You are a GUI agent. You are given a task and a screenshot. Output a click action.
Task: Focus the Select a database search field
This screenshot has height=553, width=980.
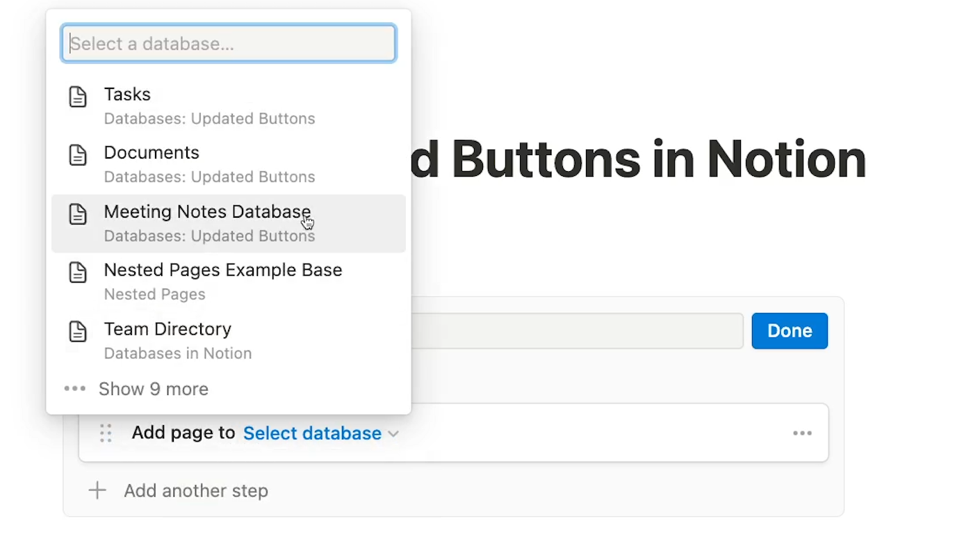[229, 44]
